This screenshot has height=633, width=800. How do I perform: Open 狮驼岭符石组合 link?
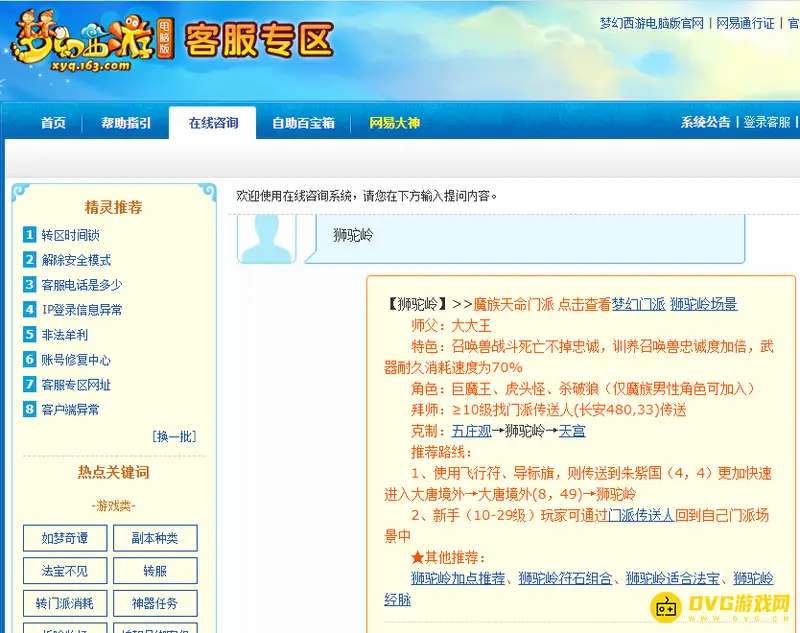pyautogui.click(x=565, y=578)
